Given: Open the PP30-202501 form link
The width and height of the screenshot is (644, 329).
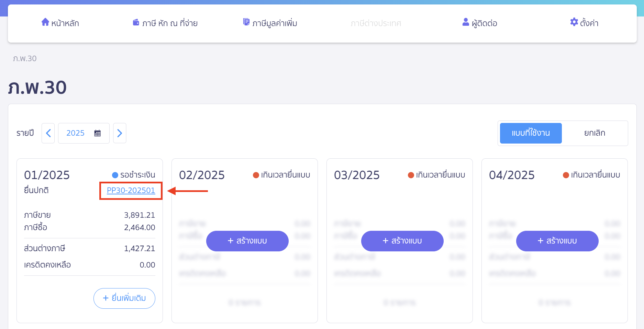Looking at the screenshot, I should click(x=131, y=191).
